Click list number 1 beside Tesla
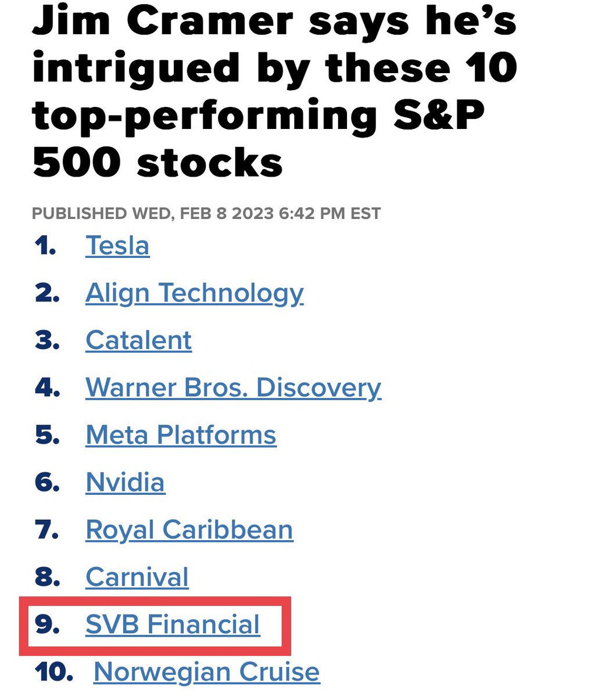Screen dimensions: 616x697 [45, 246]
